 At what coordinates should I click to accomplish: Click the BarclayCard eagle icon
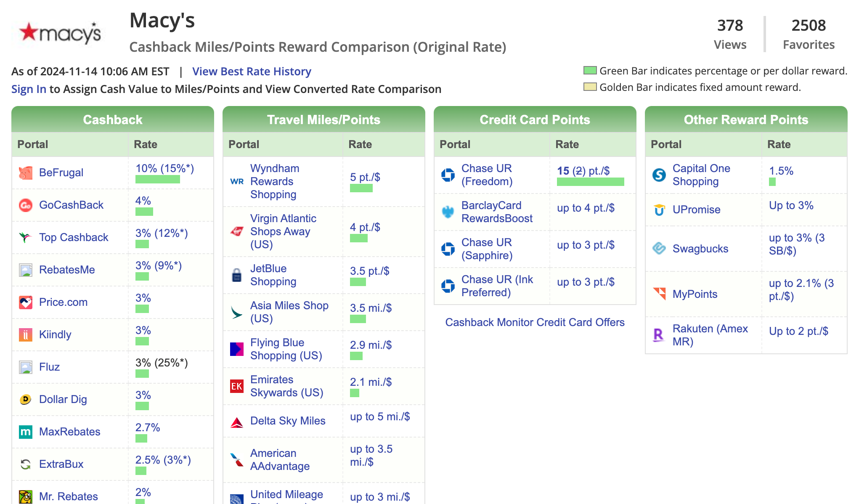click(x=448, y=212)
